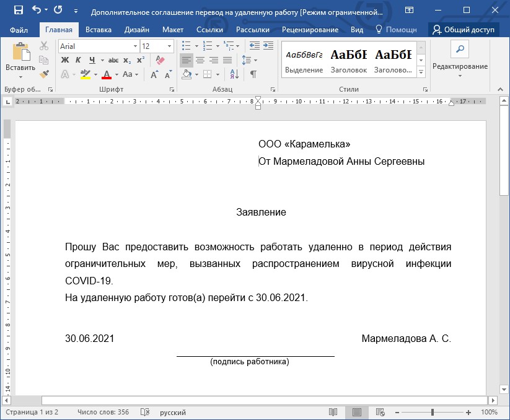Toggle strikethrough abc formatting
This screenshot has width=510, height=420.
click(113, 60)
